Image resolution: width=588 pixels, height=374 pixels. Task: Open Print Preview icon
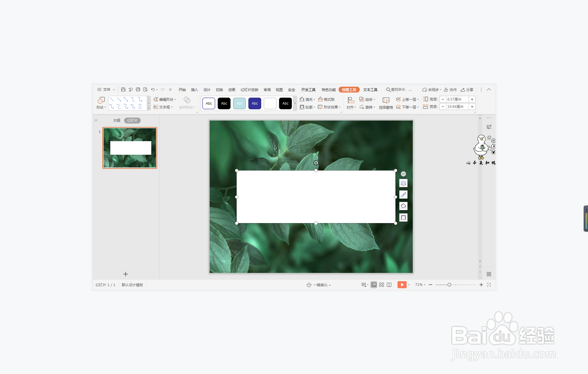click(x=145, y=90)
